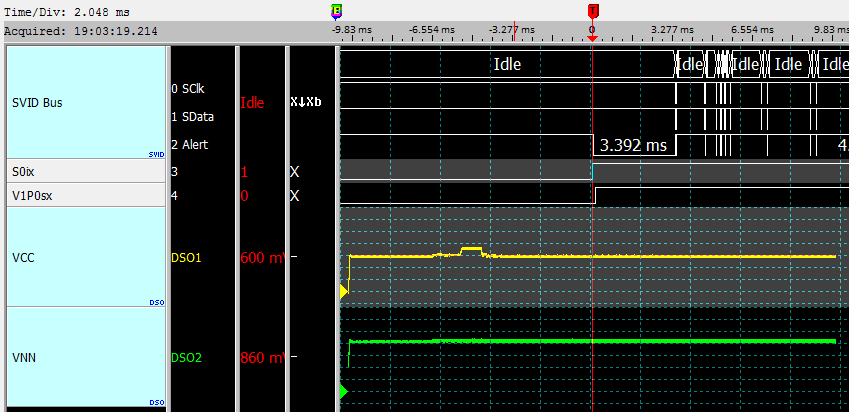849x412 pixels.
Task: Click the X↓Xb trigger condition on SVID
Action: coord(306,102)
